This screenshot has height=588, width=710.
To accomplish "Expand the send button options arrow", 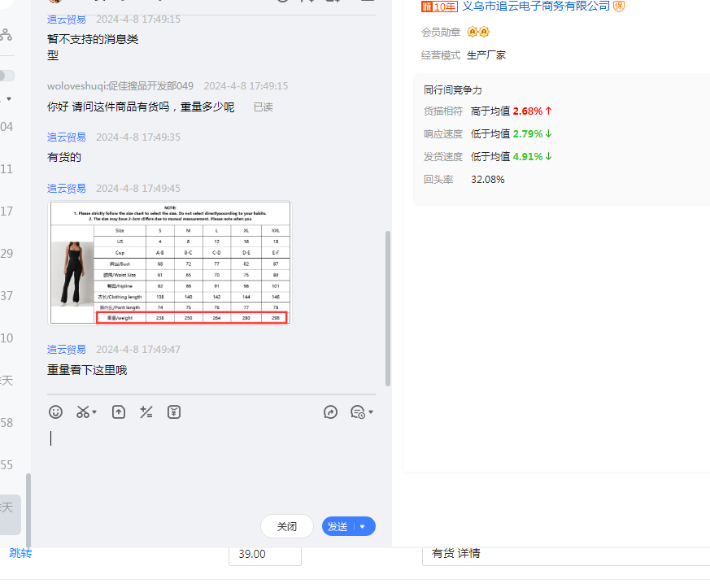I will (363, 527).
